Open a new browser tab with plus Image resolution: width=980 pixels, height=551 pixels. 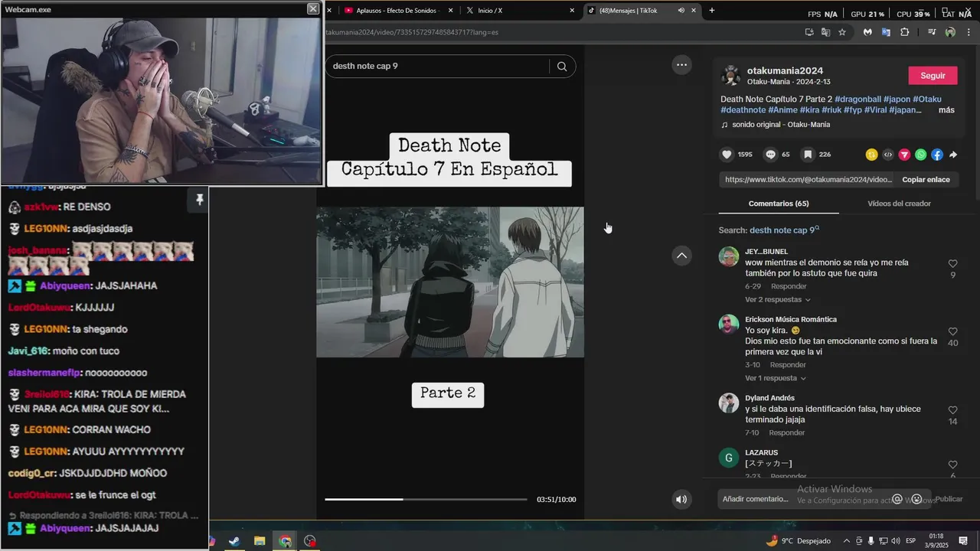pos(712,11)
